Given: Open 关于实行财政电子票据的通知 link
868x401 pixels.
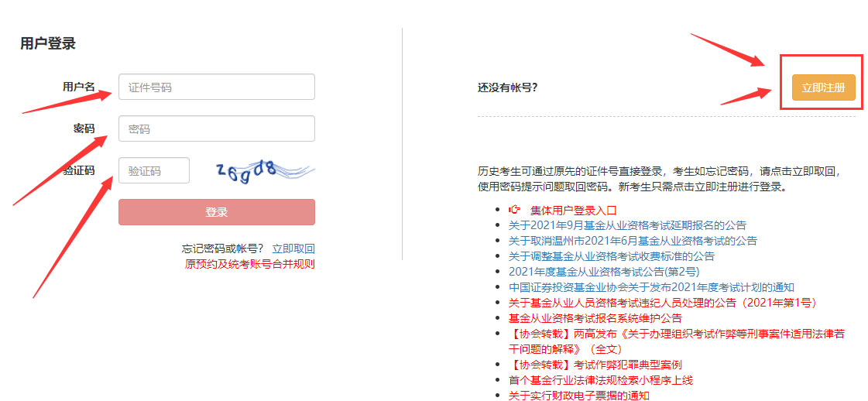Looking at the screenshot, I should point(578,396).
